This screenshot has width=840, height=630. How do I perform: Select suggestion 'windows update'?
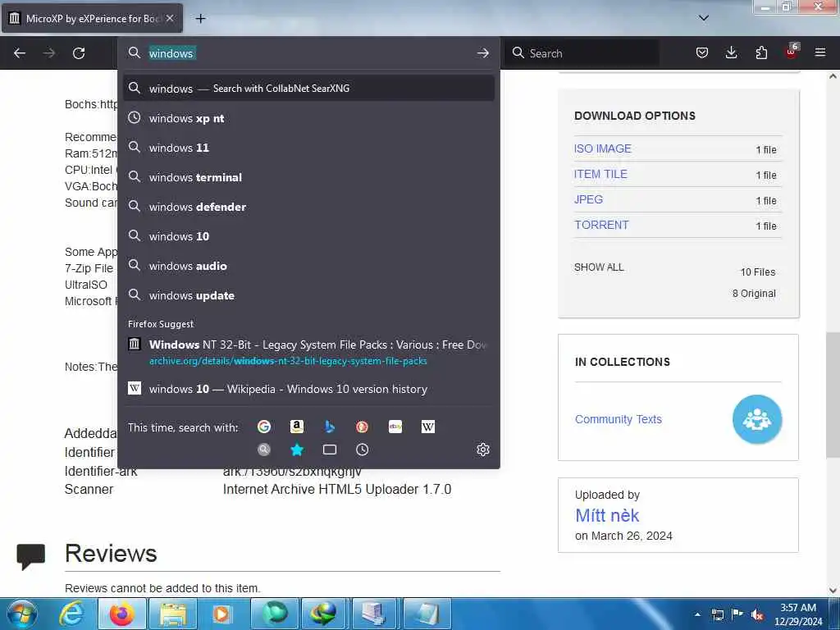tap(308, 295)
